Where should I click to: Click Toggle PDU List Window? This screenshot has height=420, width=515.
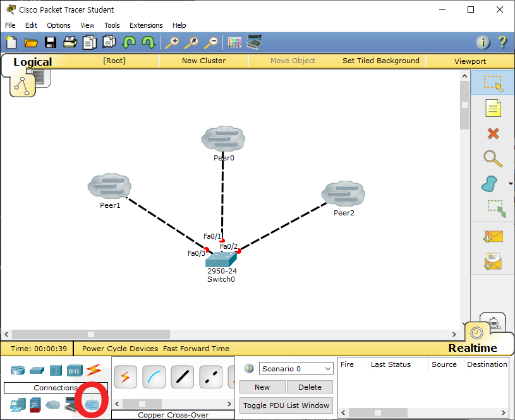(x=286, y=405)
